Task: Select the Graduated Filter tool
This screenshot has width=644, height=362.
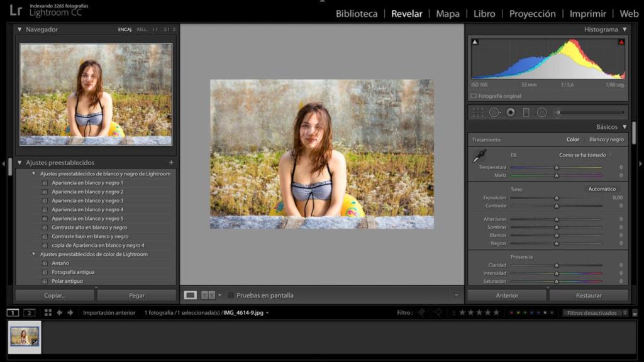Action: point(526,112)
